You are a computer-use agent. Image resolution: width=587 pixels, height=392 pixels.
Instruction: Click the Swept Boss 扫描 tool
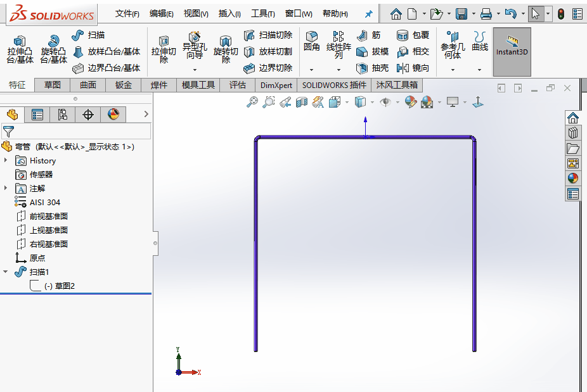tap(88, 35)
